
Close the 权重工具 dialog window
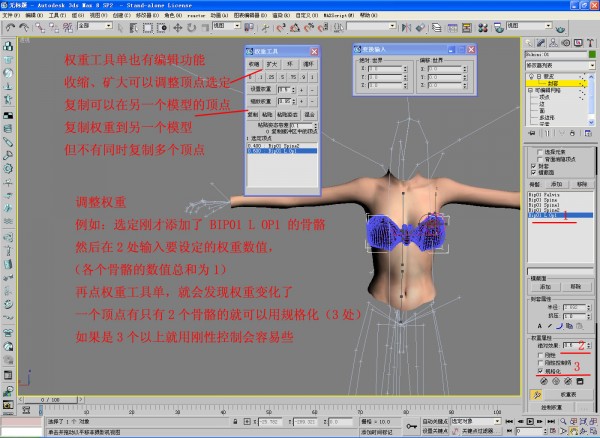[x=314, y=51]
